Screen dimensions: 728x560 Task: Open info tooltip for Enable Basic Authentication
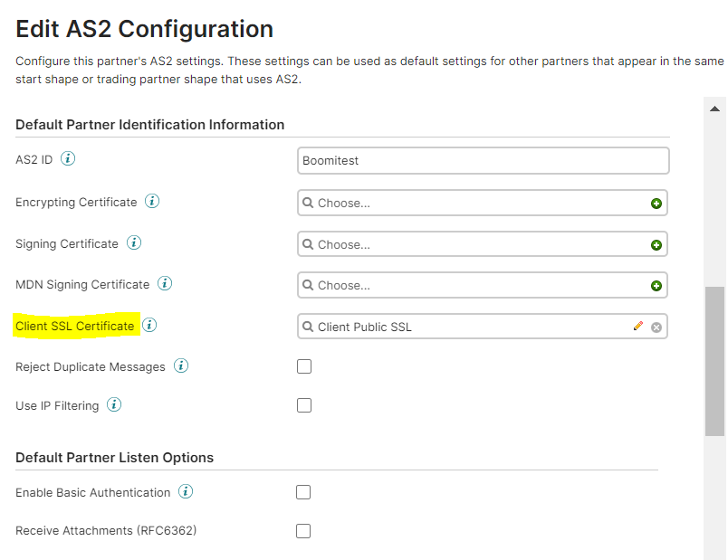coord(186,491)
